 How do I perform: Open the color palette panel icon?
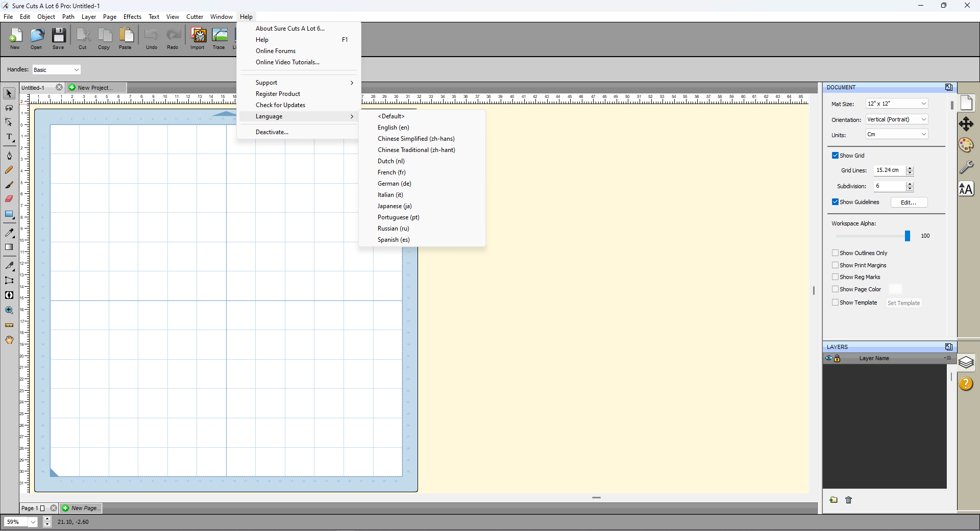click(x=966, y=145)
